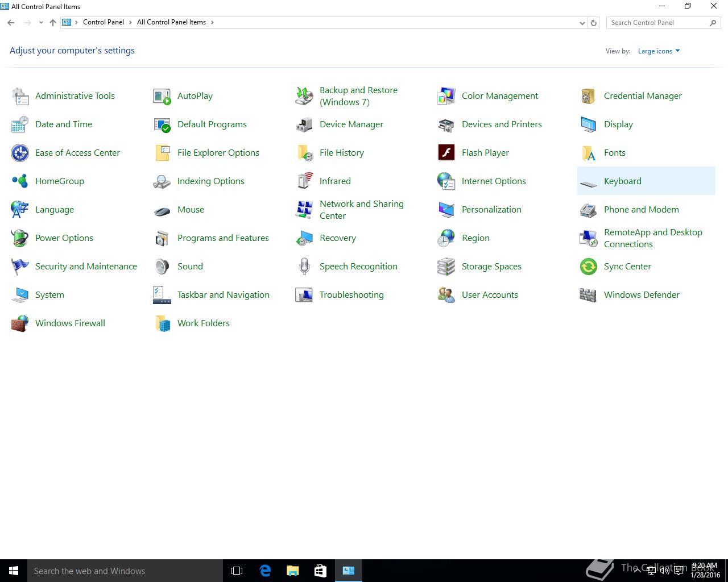The width and height of the screenshot is (728, 582).
Task: Click the Windows Start button
Action: (14, 571)
